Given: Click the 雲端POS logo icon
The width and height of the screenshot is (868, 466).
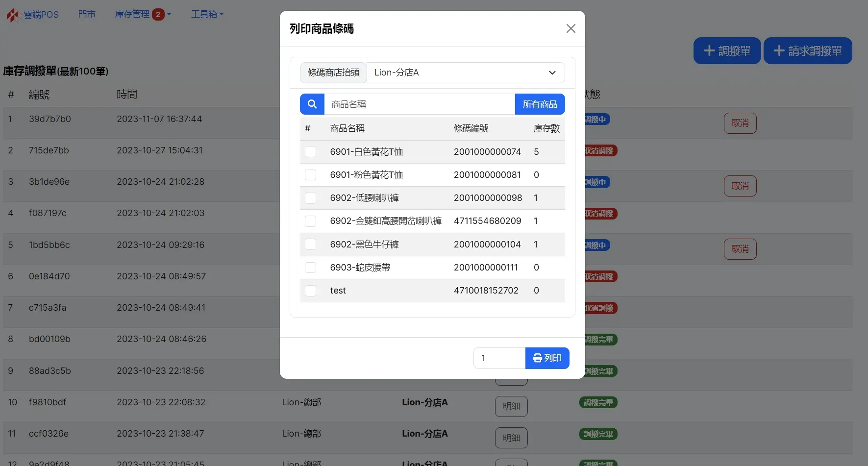Looking at the screenshot, I should [13, 15].
